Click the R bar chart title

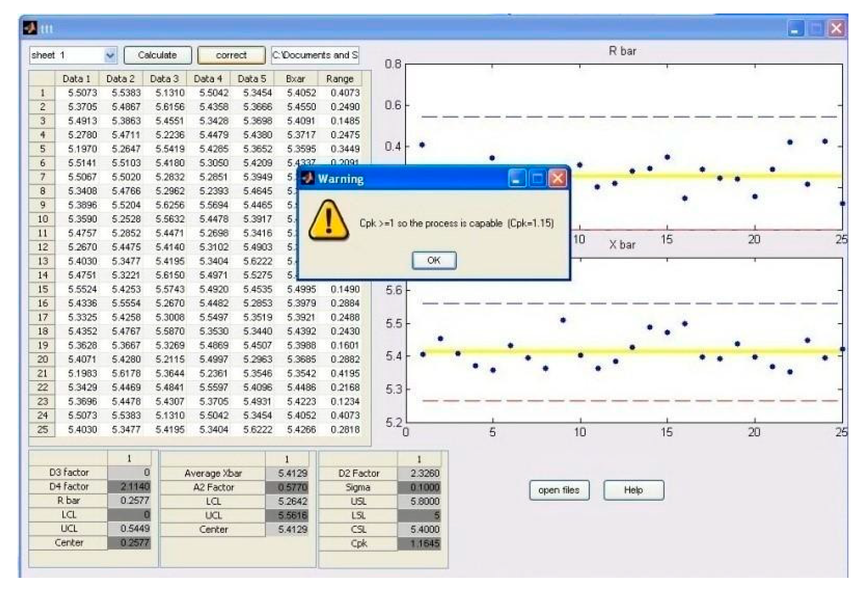(622, 51)
